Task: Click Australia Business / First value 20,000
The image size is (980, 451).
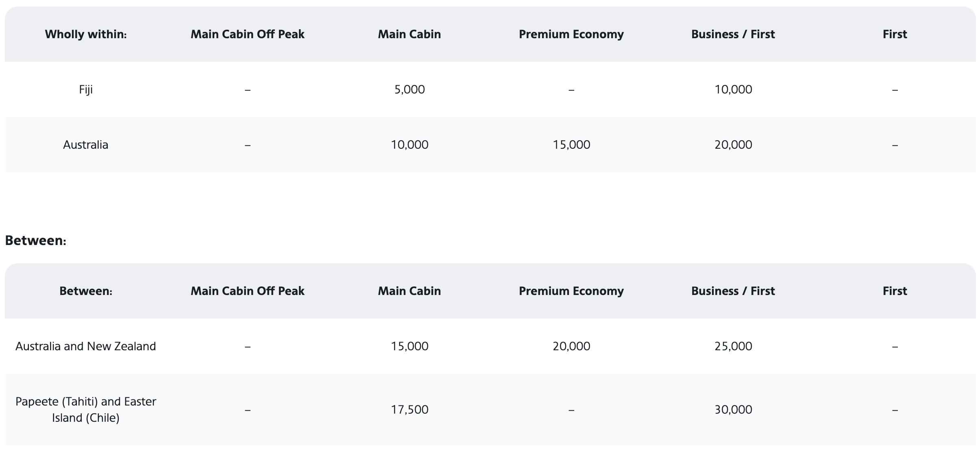Action: pyautogui.click(x=733, y=145)
